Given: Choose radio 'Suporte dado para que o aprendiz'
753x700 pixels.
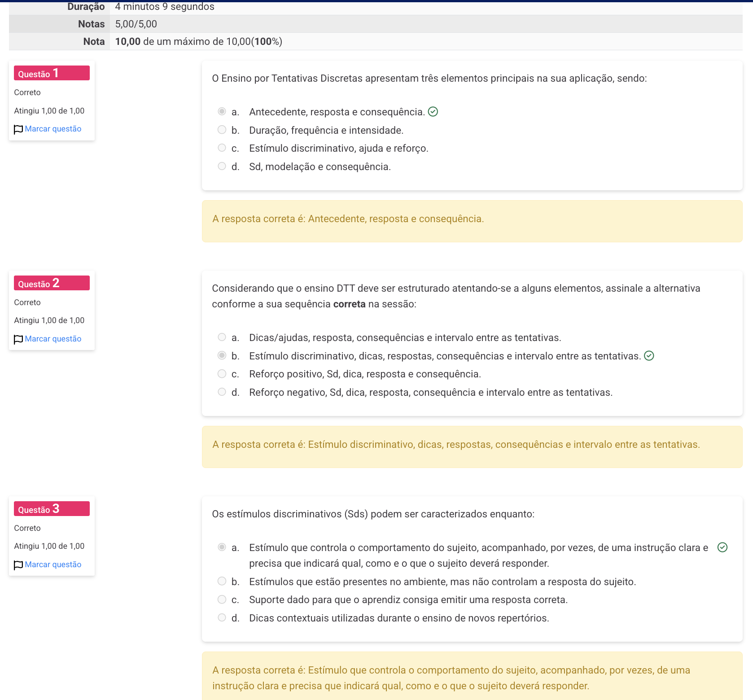Looking at the screenshot, I should pyautogui.click(x=222, y=599).
